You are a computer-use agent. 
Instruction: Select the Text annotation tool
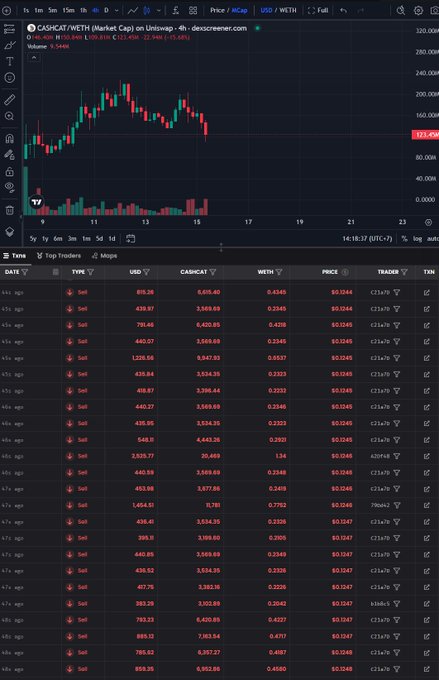(9, 61)
